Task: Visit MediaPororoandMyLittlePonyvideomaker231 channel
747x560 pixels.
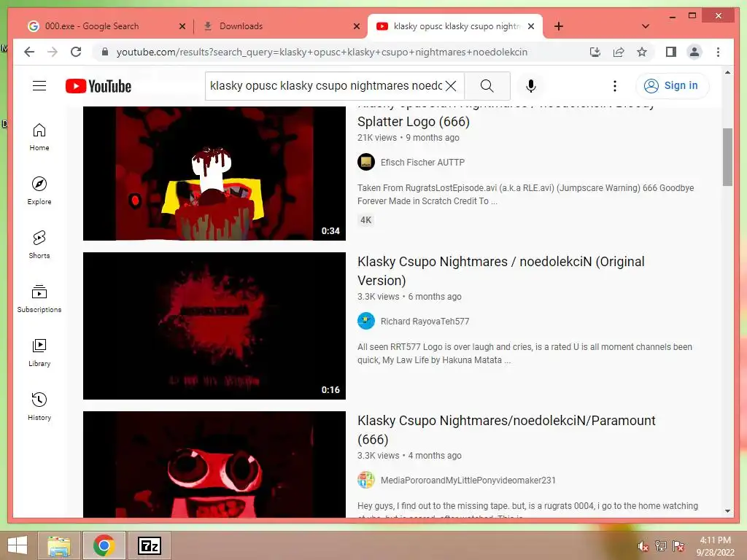Action: coord(468,481)
